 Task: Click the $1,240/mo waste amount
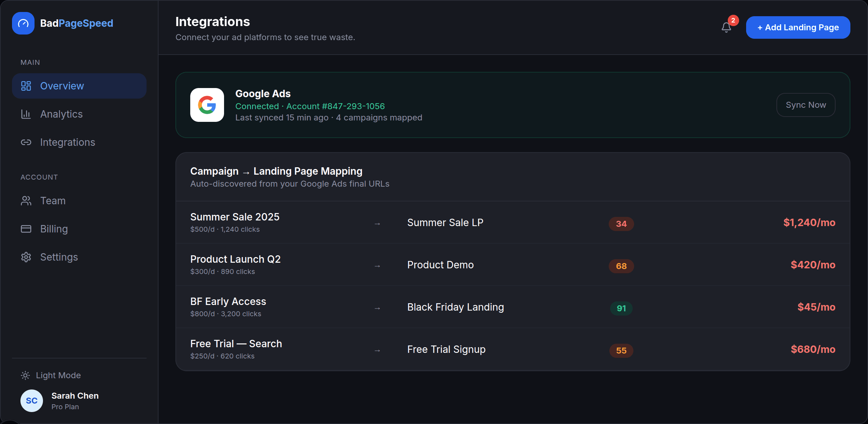click(x=809, y=223)
